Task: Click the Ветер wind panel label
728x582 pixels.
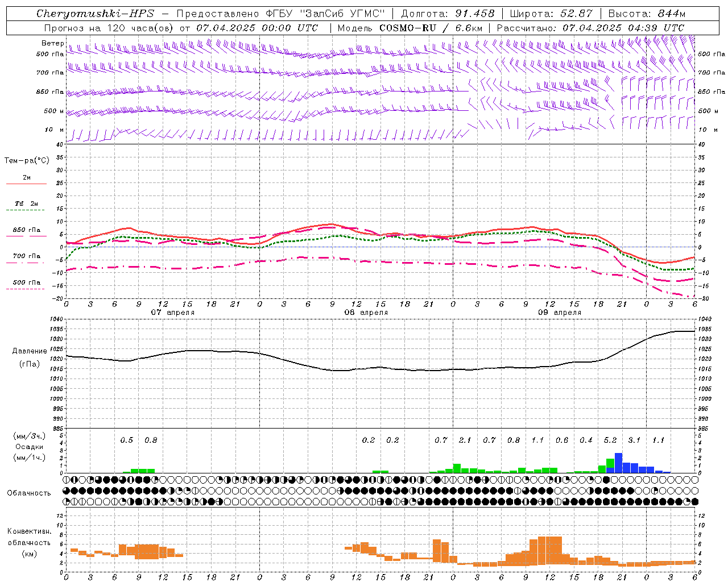Action: point(52,43)
